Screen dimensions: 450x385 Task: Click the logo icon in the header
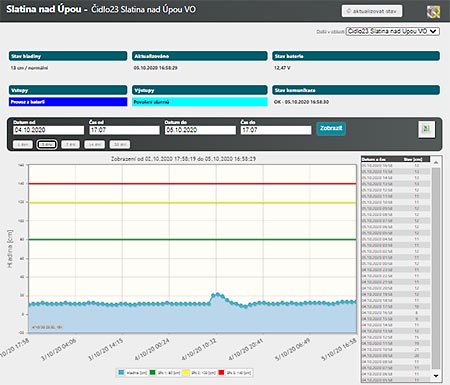click(433, 11)
